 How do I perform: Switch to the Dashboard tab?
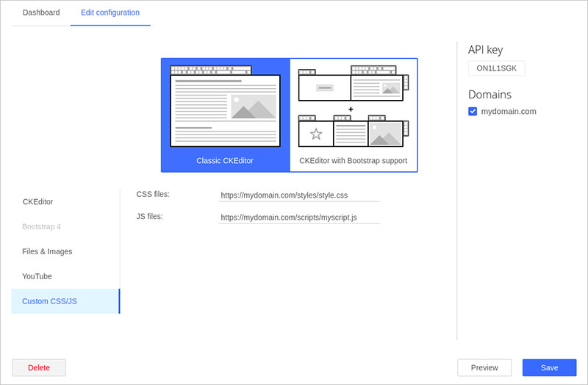click(41, 12)
